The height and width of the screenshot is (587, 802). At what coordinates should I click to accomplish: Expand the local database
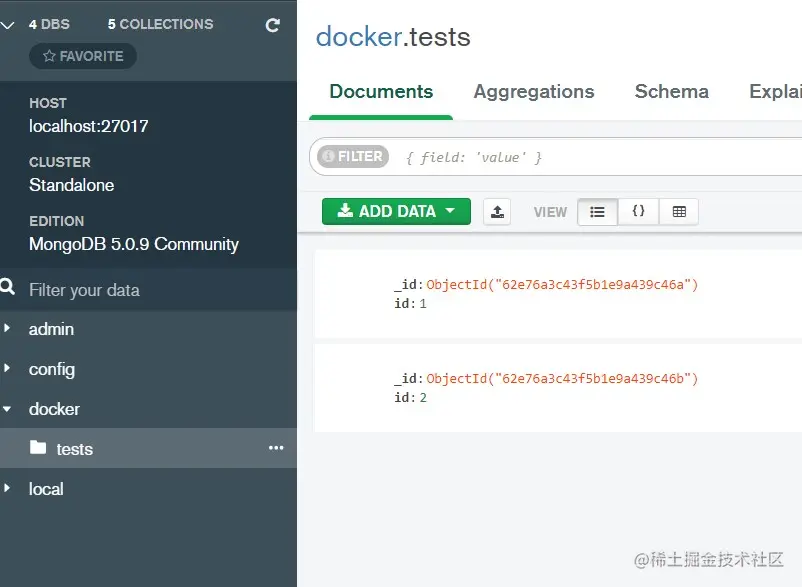click(8, 488)
